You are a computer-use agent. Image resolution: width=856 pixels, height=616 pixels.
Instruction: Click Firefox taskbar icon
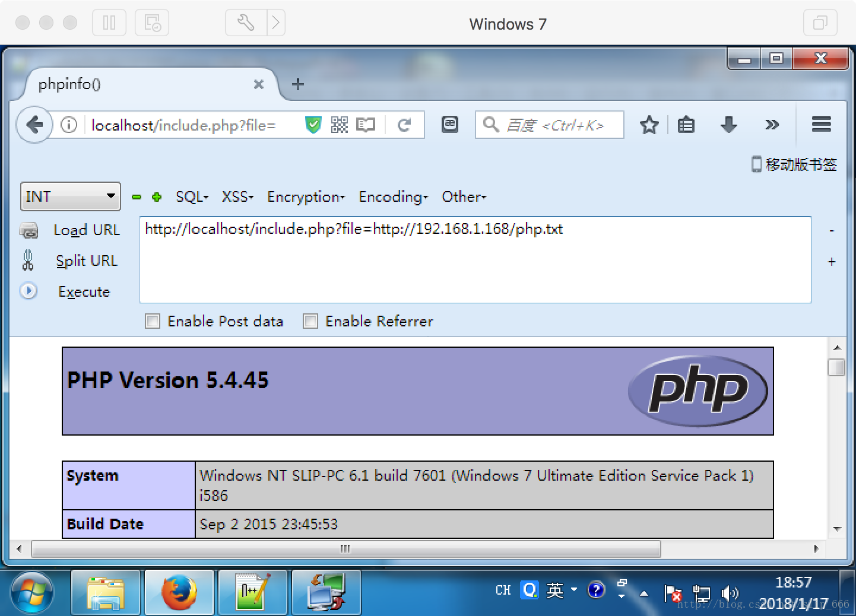[x=179, y=593]
